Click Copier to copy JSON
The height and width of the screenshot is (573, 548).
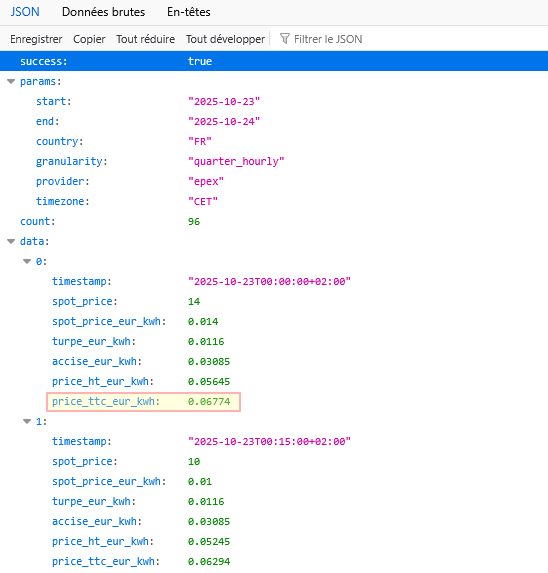pyautogui.click(x=89, y=39)
